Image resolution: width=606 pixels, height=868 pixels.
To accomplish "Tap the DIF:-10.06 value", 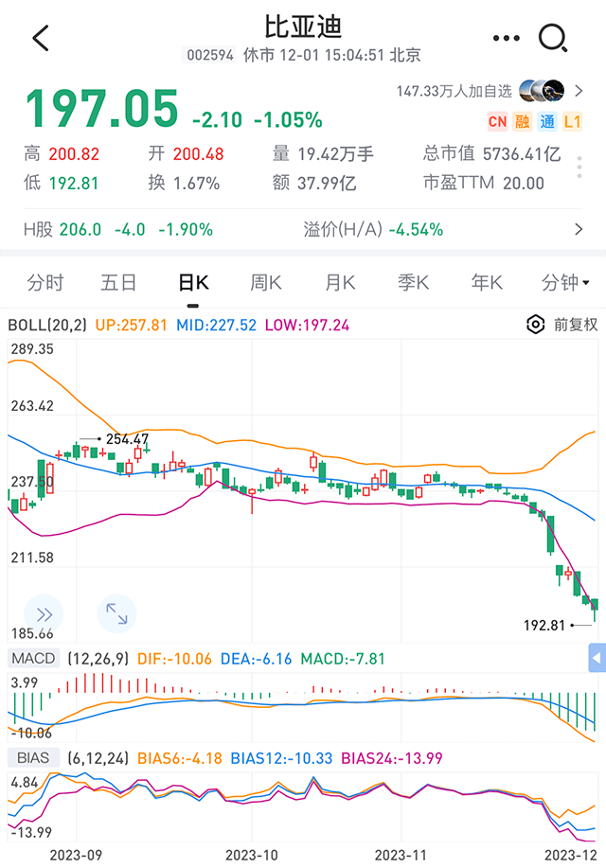I will [x=174, y=659].
